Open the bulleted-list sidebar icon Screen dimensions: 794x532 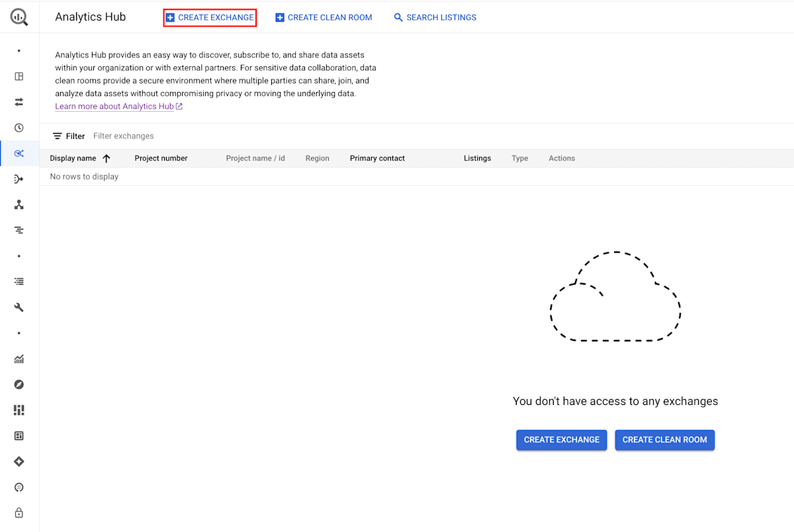point(19,281)
